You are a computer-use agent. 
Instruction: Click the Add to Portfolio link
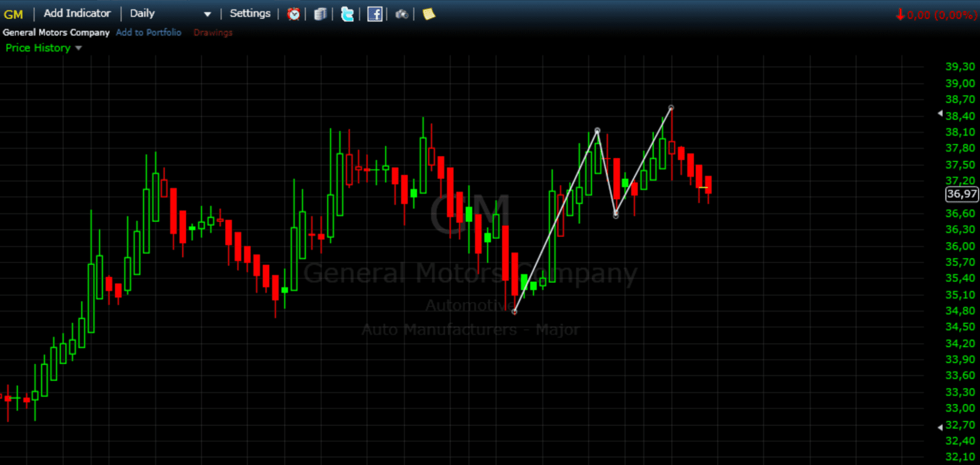[x=148, y=32]
